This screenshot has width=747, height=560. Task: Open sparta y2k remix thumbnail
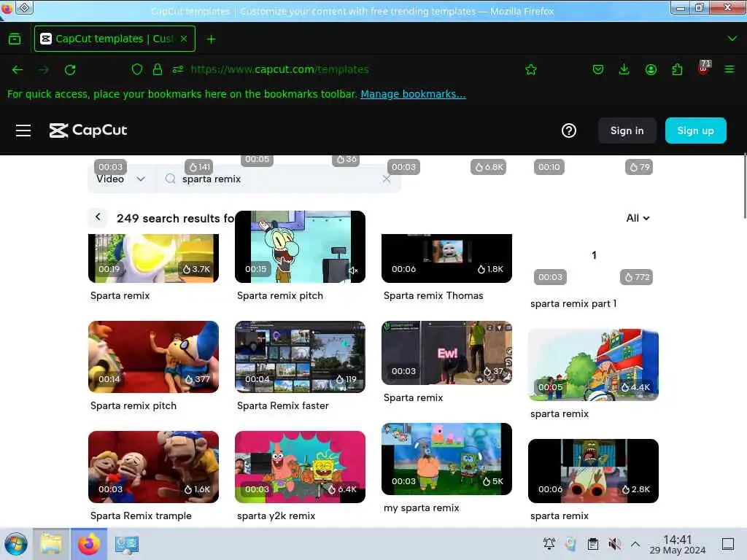300,467
